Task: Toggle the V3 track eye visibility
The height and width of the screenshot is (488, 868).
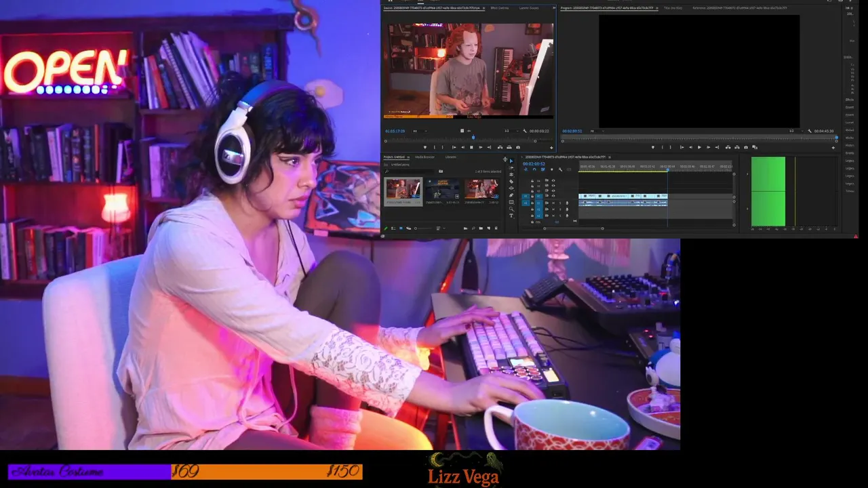Action: click(553, 186)
